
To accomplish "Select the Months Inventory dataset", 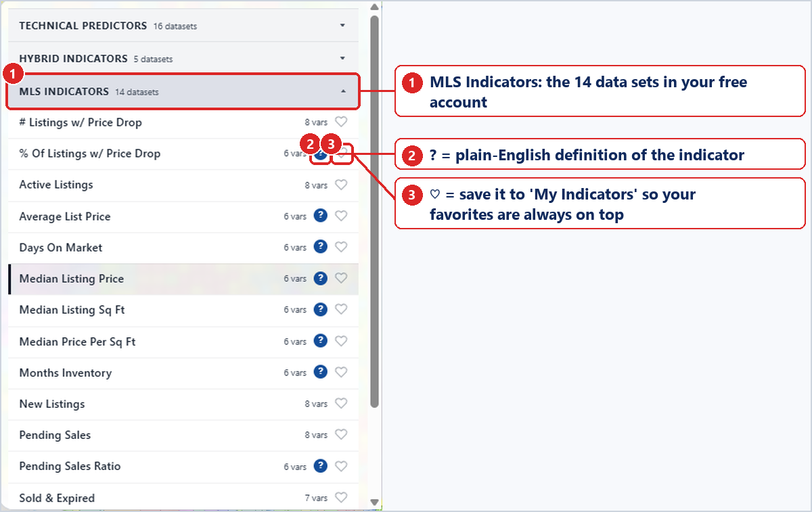I will (x=183, y=373).
